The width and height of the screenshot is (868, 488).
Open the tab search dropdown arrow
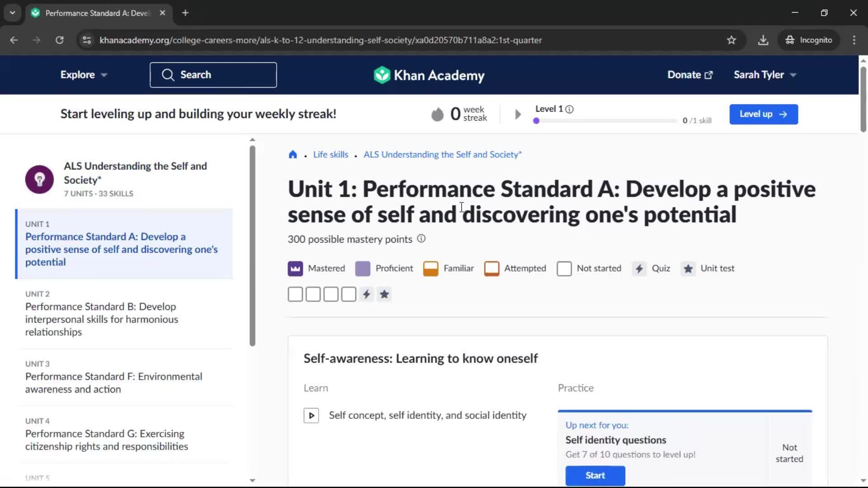tap(13, 13)
